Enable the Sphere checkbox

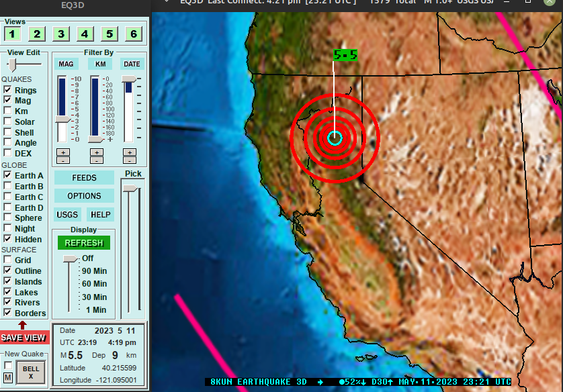[7, 217]
